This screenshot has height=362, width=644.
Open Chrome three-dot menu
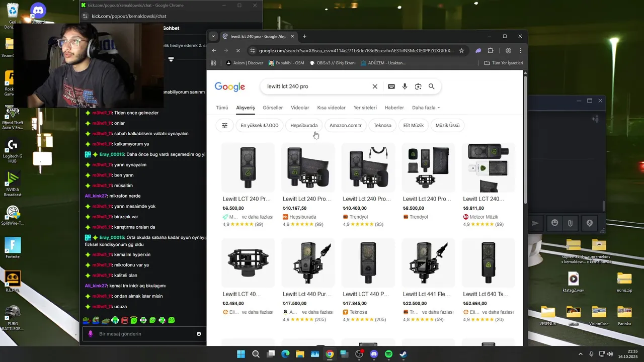tap(520, 51)
